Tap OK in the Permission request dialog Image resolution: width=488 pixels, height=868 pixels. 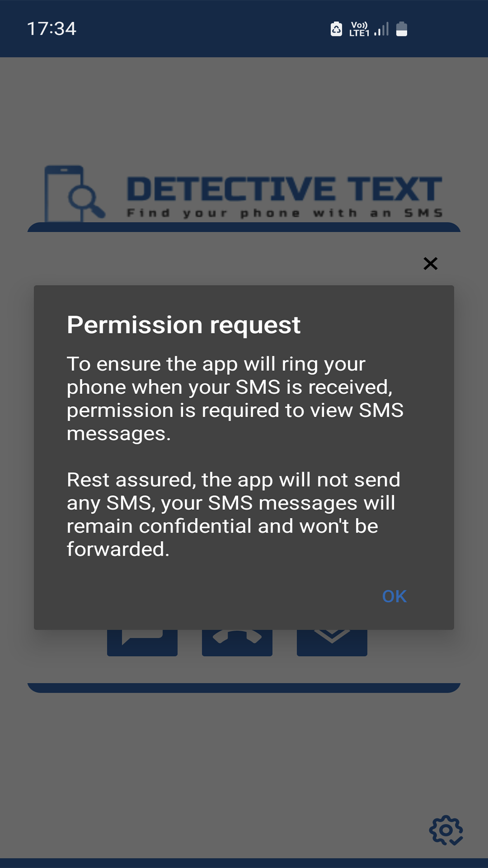394,596
